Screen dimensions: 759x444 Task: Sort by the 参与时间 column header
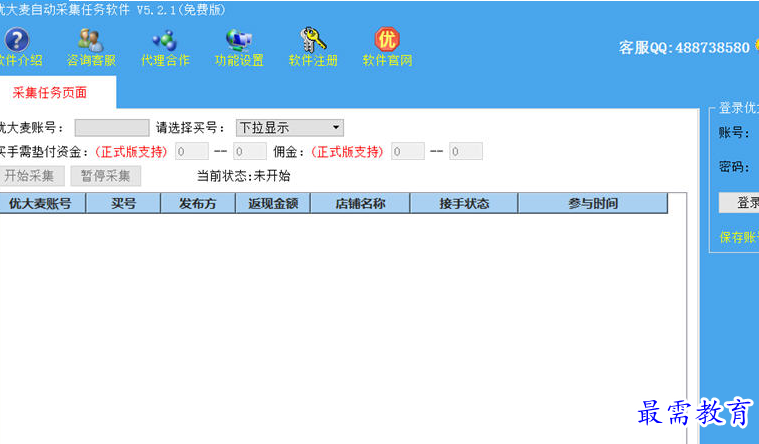[593, 203]
